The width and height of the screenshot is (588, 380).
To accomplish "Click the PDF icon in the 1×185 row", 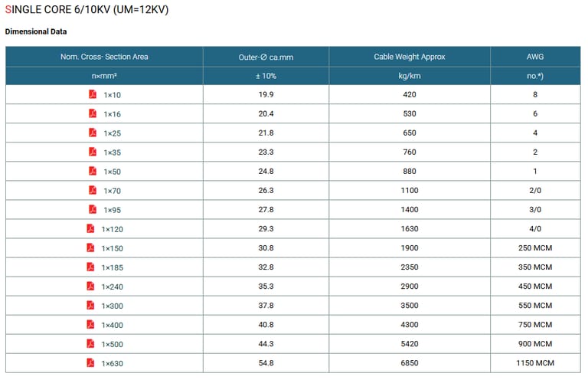I will pos(90,267).
